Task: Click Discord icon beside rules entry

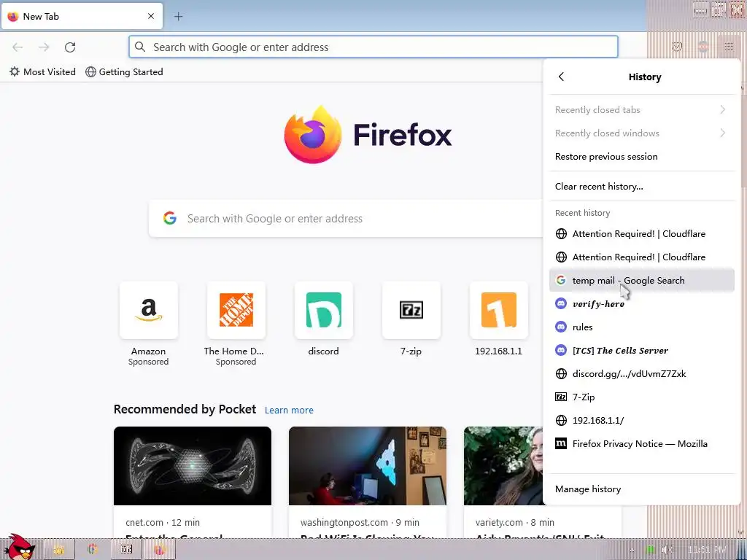Action: coord(561,327)
